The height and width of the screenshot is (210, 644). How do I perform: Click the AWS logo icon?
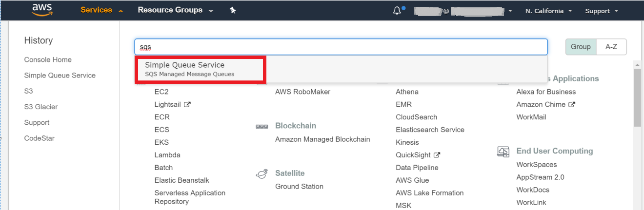pos(42,10)
